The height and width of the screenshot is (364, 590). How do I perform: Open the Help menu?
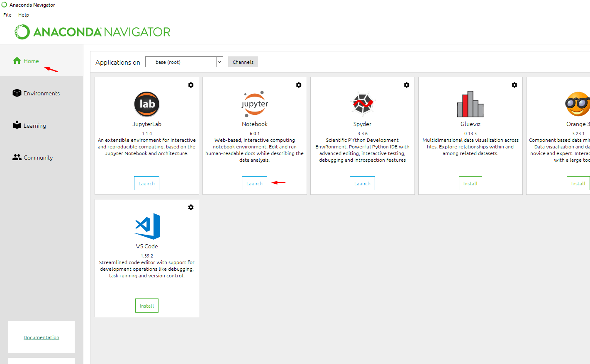[24, 15]
